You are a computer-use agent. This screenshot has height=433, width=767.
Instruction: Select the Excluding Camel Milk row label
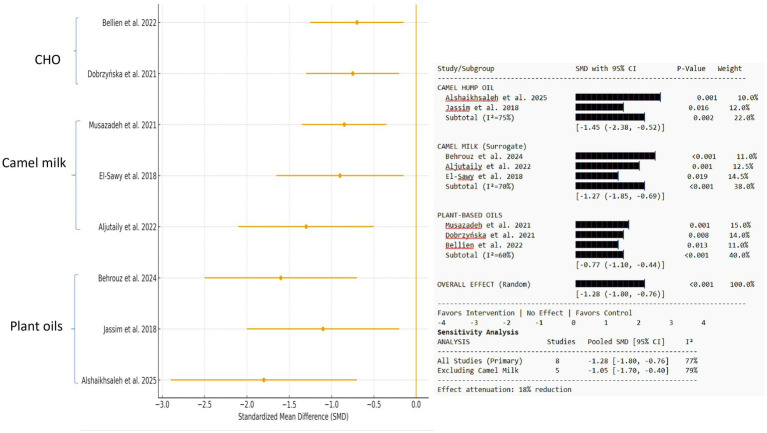pos(478,370)
